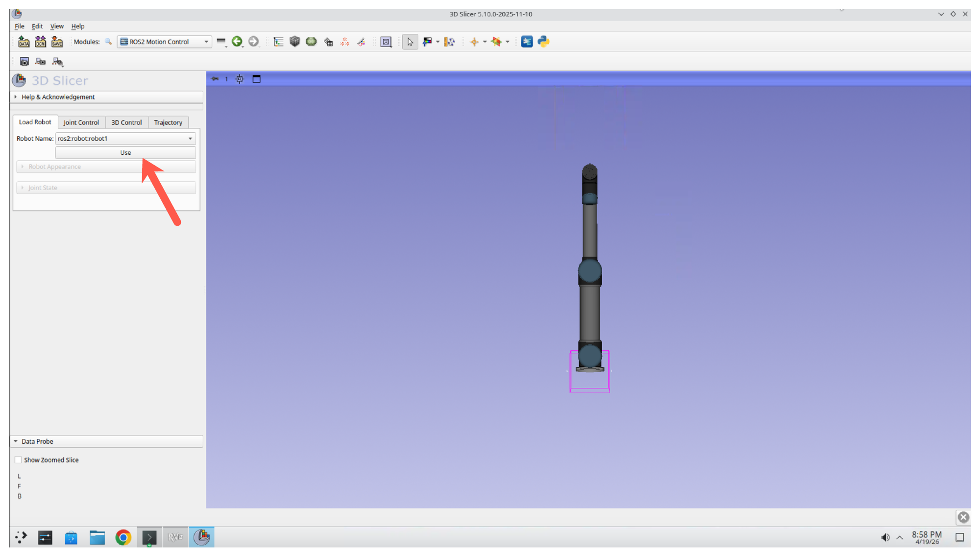The height and width of the screenshot is (556, 980).
Task: Capture a screenshot with the camera icon
Action: point(24,61)
